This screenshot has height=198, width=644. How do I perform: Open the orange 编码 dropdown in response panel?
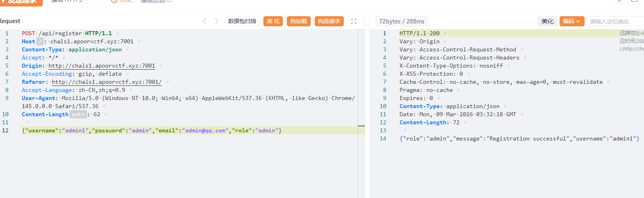pyautogui.click(x=571, y=21)
